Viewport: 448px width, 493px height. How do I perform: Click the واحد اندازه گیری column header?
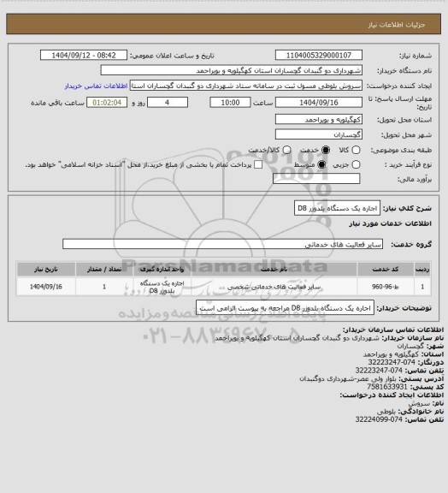click(x=162, y=269)
